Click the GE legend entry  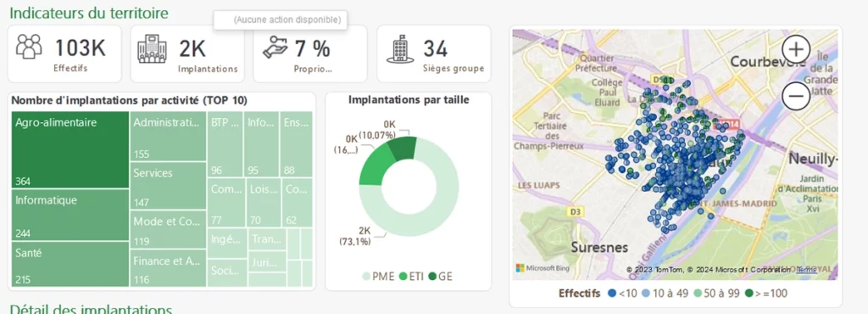(x=440, y=277)
